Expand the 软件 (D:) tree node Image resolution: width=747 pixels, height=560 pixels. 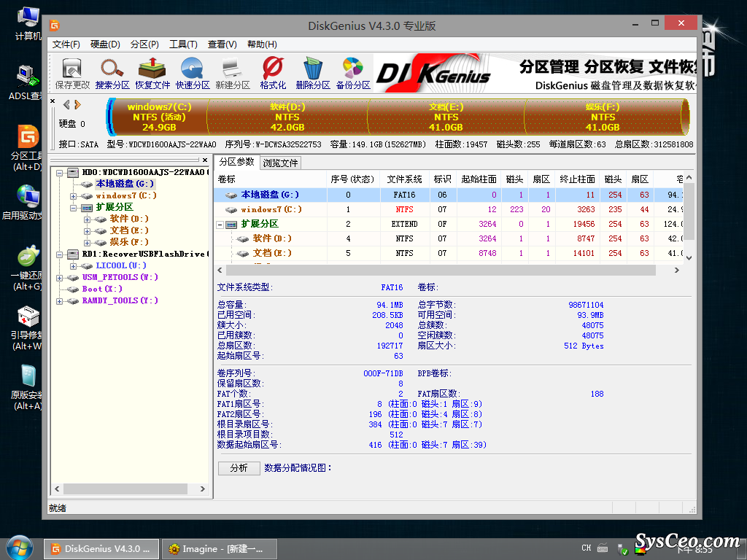click(87, 219)
